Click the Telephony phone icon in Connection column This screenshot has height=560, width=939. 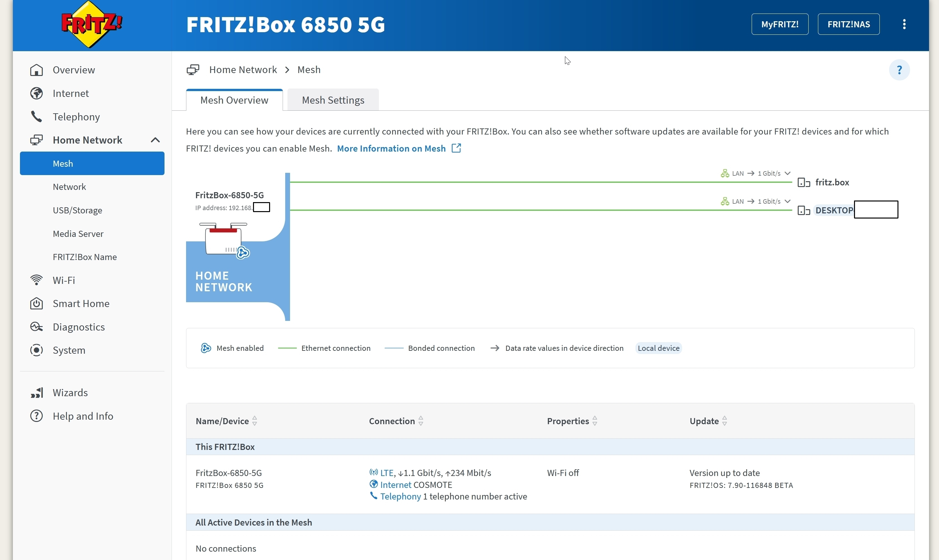click(374, 496)
